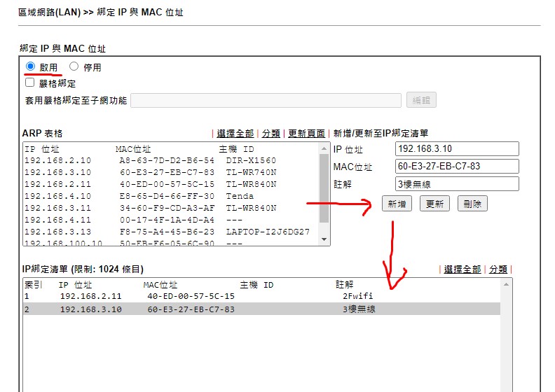Click the IP 位址 input field
Screen dimensions: 555x392
pos(457,149)
